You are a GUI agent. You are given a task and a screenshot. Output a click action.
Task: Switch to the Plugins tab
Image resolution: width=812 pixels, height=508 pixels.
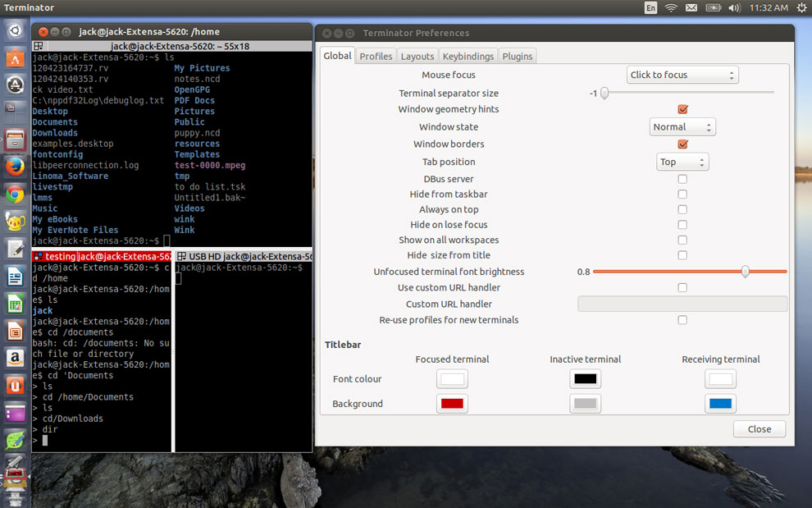[x=518, y=56]
